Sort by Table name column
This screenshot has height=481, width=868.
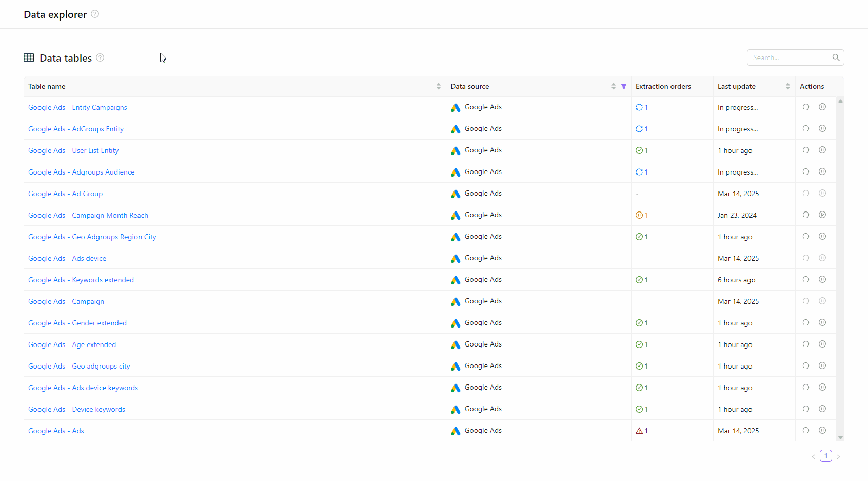(439, 86)
